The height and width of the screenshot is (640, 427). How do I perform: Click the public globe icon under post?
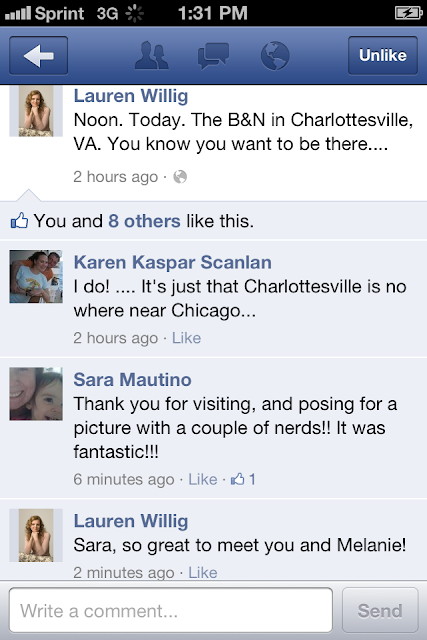(180, 177)
